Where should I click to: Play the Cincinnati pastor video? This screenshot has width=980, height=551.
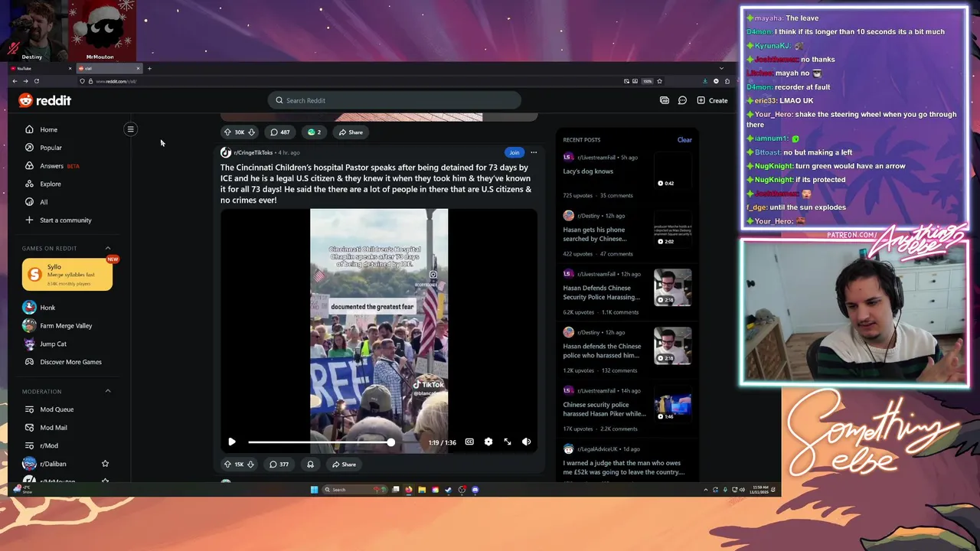(232, 442)
